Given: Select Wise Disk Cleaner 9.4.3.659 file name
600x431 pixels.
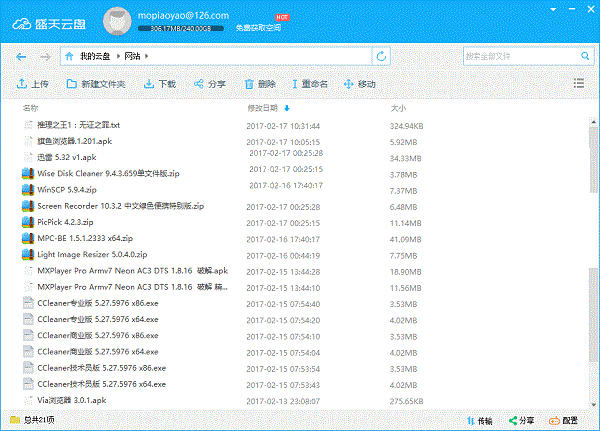Looking at the screenshot, I should [108, 173].
